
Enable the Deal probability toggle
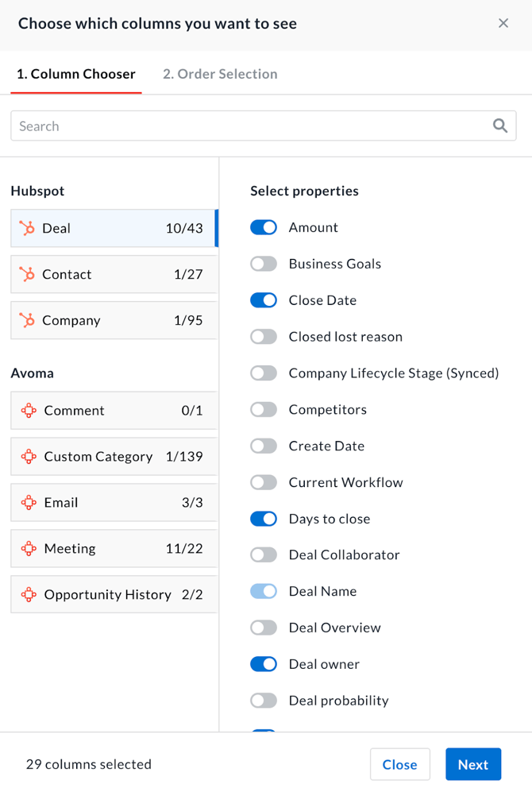click(264, 701)
